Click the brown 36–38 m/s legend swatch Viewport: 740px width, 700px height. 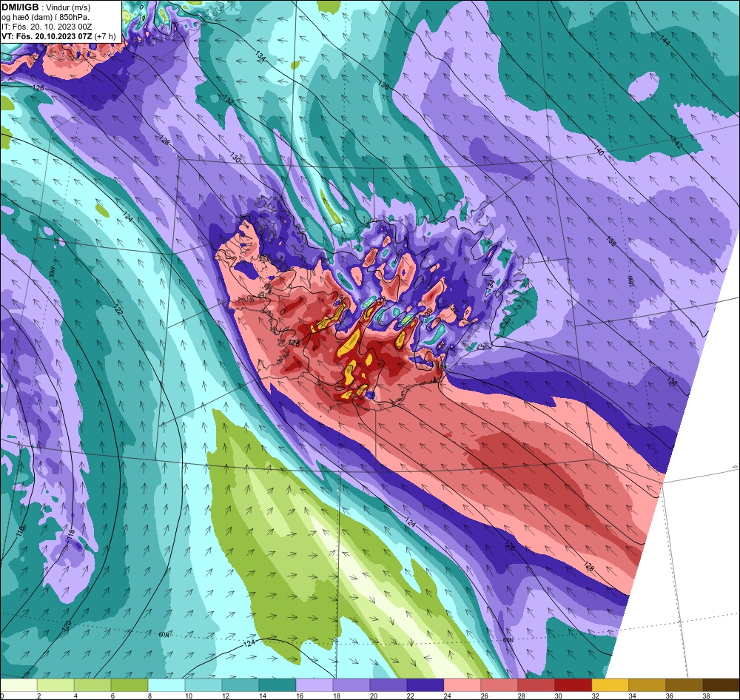(x=684, y=685)
